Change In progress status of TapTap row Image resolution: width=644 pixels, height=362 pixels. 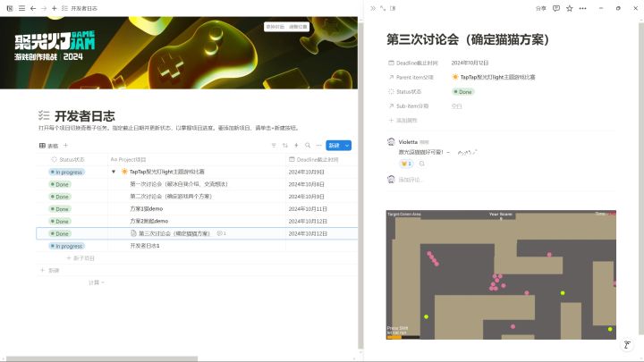66,172
